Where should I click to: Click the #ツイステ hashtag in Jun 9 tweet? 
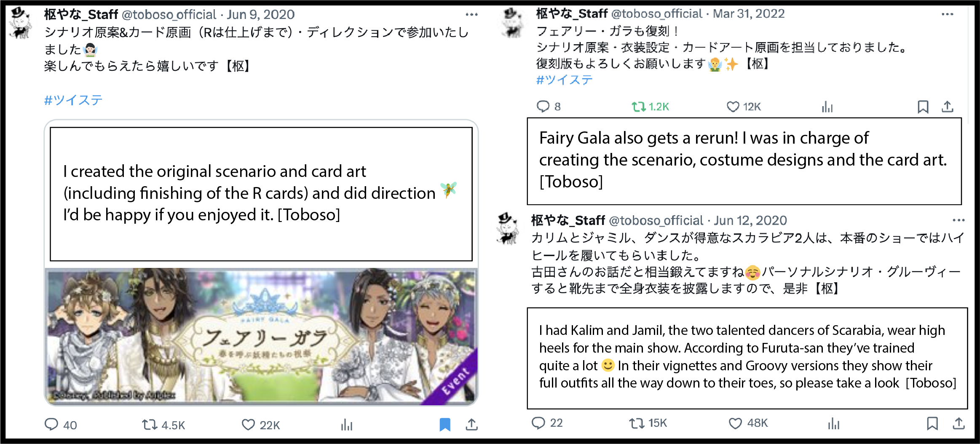pos(73,100)
